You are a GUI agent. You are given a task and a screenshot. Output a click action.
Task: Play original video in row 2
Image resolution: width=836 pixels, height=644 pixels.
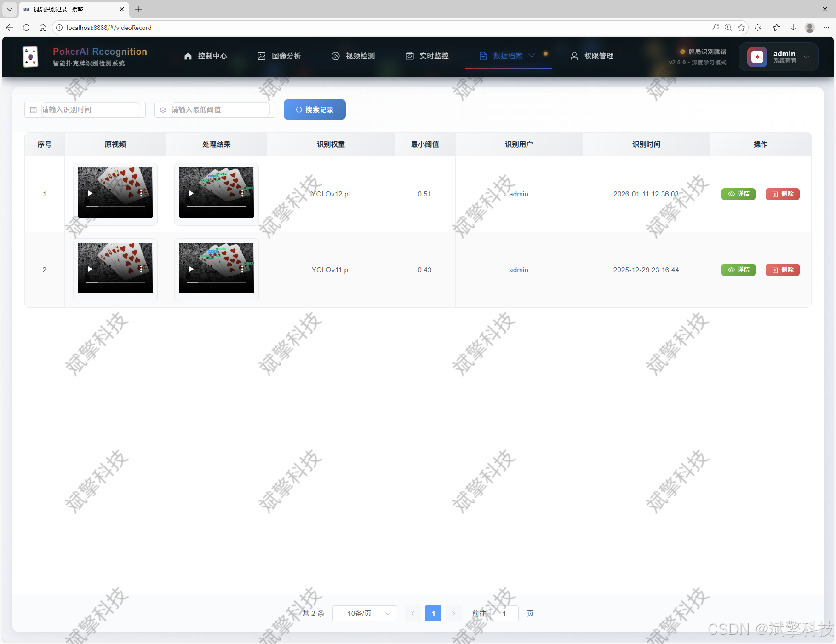click(90, 269)
